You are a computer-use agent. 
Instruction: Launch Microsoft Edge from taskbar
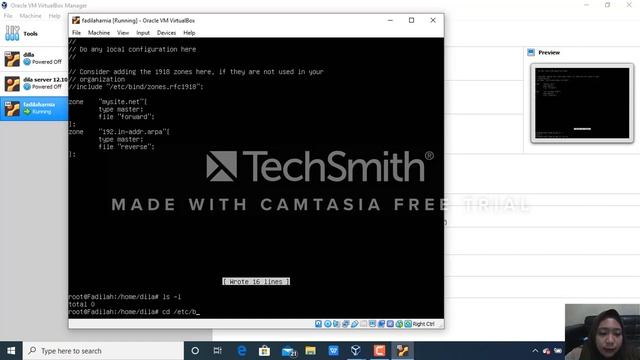[x=242, y=351]
